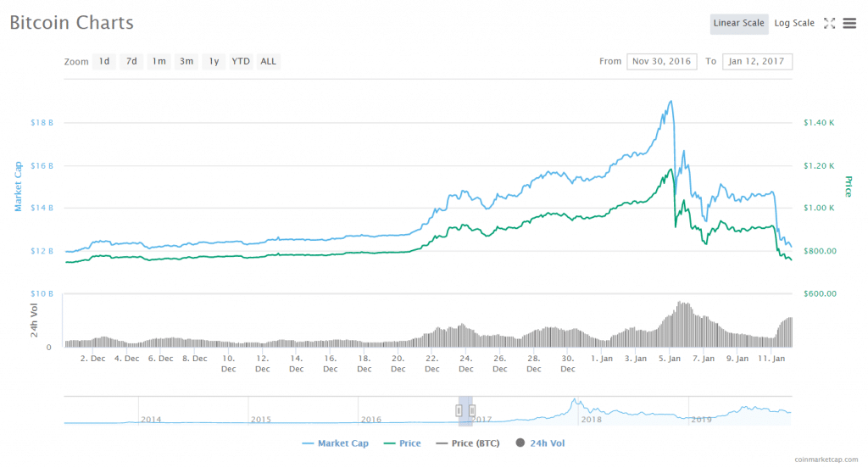868x468 pixels.
Task: Set zoom range to 1d
Action: click(103, 61)
